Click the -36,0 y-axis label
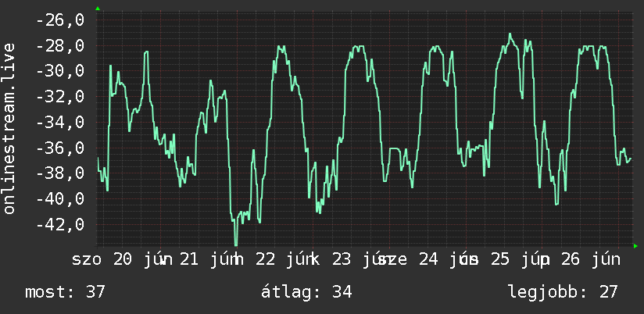 pos(60,148)
